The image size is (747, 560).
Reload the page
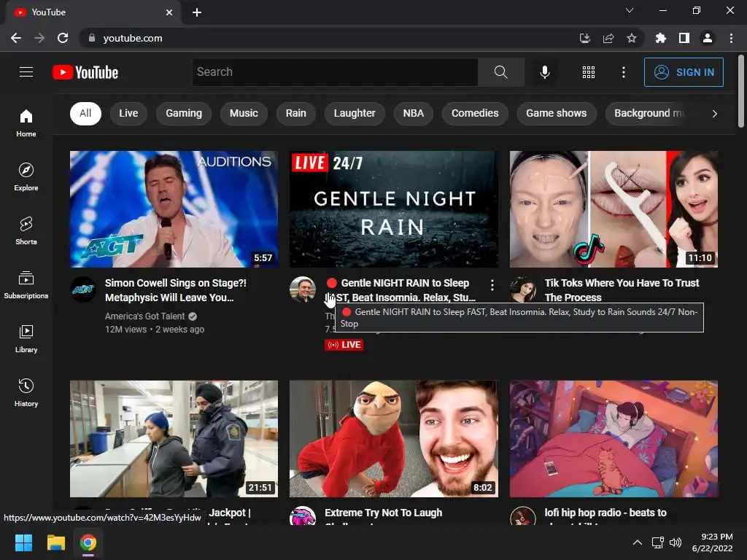pos(63,38)
